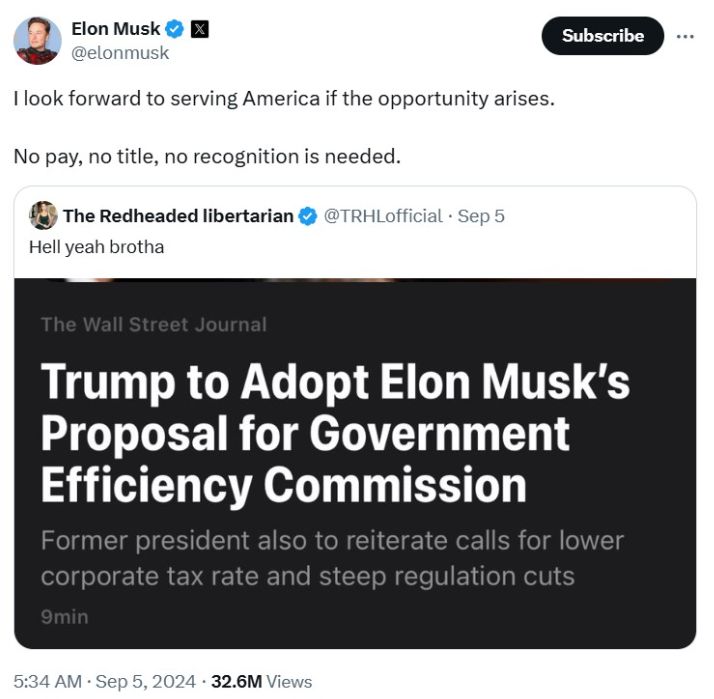This screenshot has width=714, height=699.
Task: Open the Trump to Adopt headline image
Action: [355, 463]
